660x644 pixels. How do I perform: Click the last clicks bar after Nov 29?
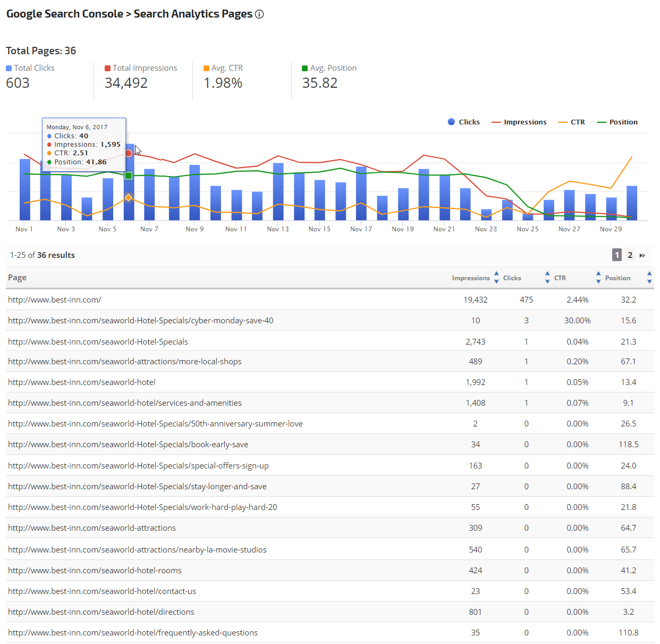[x=631, y=203]
